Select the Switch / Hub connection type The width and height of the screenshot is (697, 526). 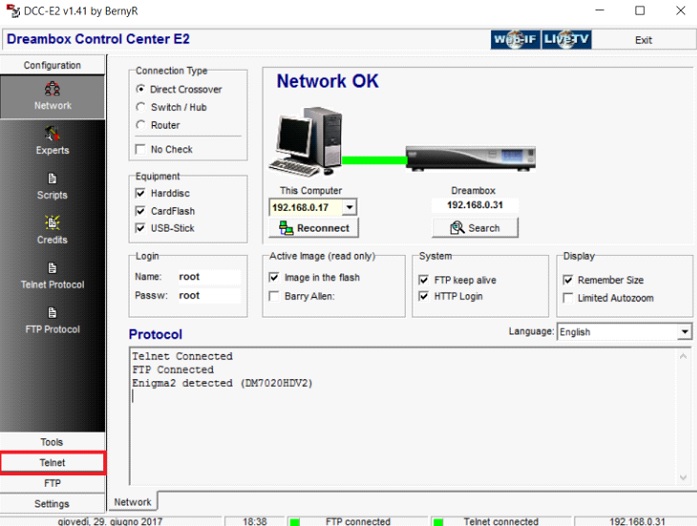pyautogui.click(x=141, y=107)
